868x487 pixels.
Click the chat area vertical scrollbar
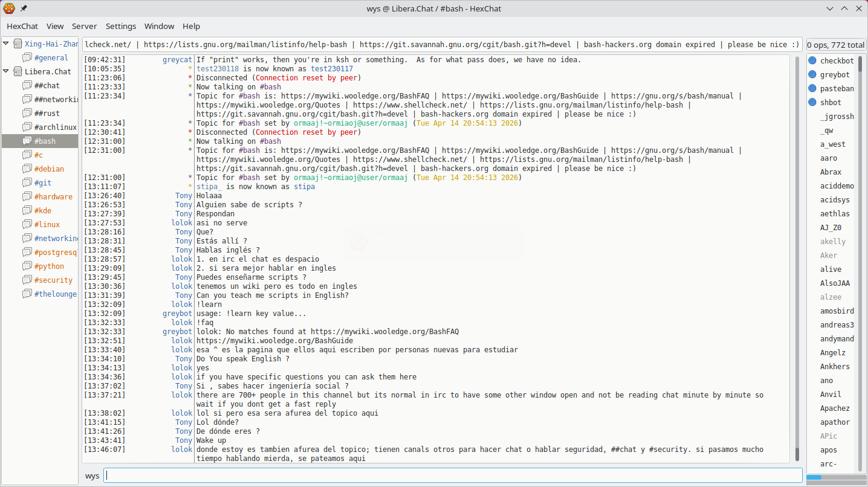tap(797, 259)
